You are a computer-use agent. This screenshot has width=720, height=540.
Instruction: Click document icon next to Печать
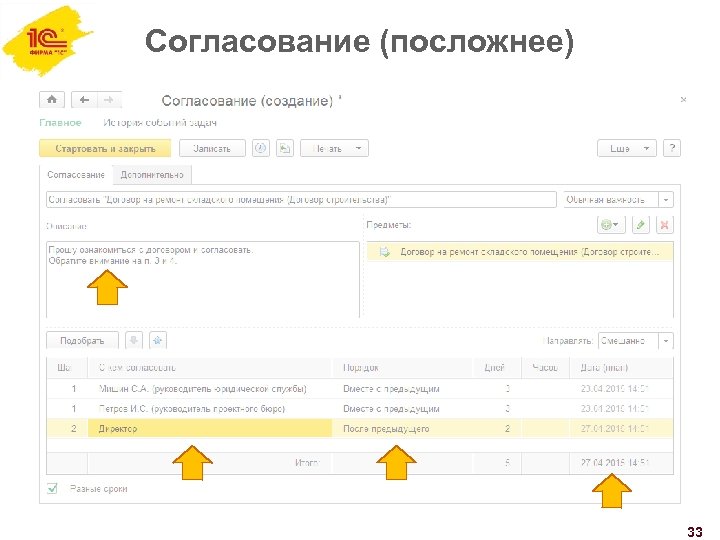click(285, 148)
